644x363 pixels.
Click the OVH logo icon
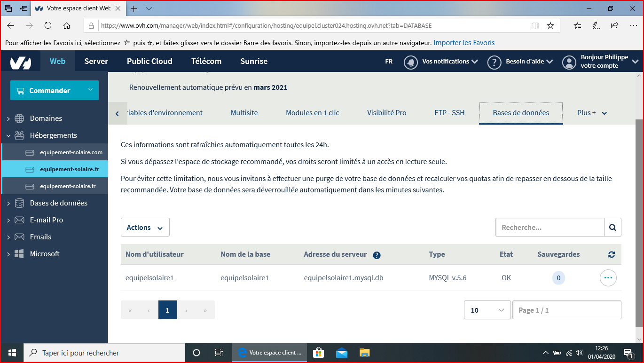[21, 62]
